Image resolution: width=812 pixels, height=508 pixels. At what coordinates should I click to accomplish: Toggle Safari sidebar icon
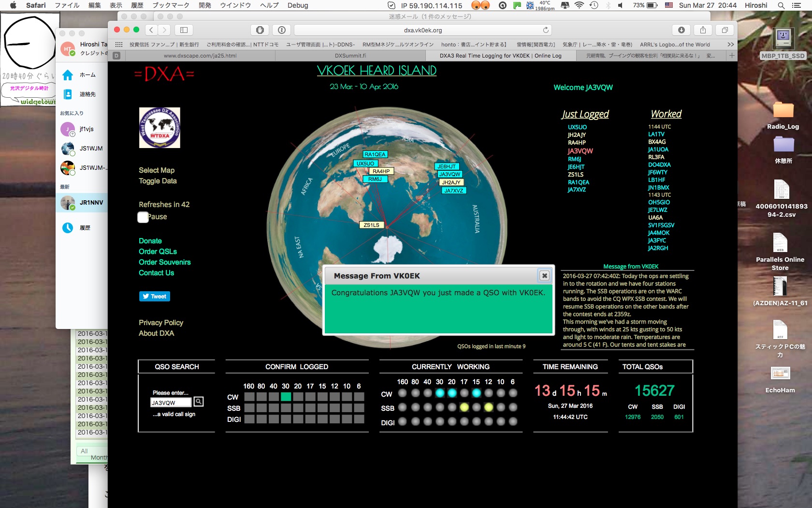click(184, 30)
